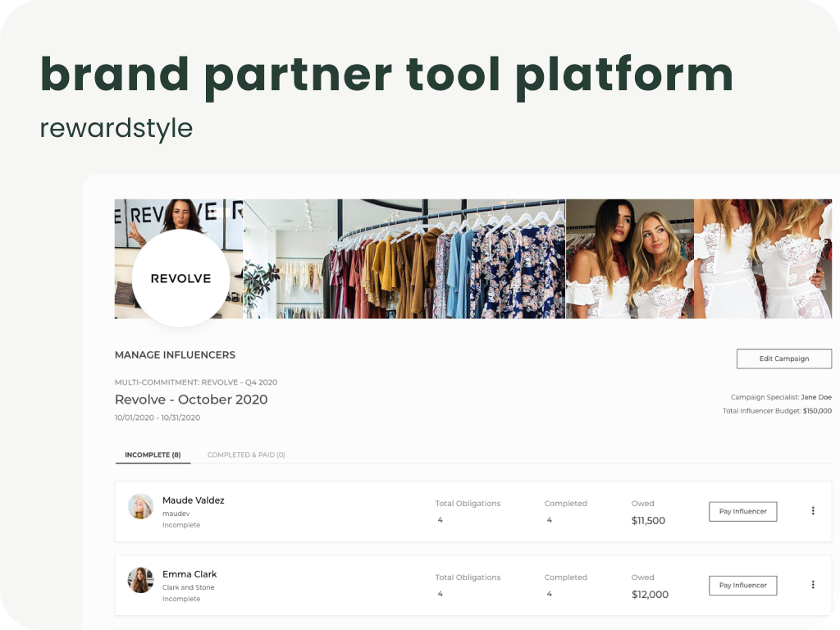Pay Influencer for Maude Valdez
The image size is (840, 630).
(742, 512)
